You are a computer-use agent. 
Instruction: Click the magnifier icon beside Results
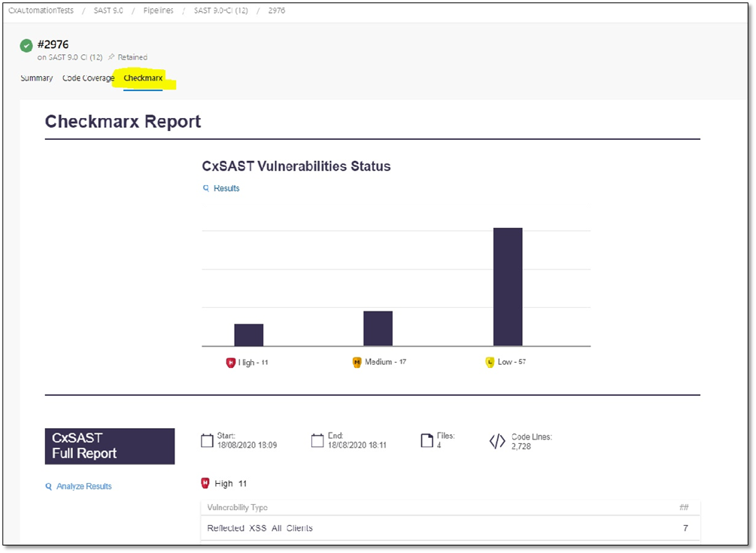(x=206, y=188)
